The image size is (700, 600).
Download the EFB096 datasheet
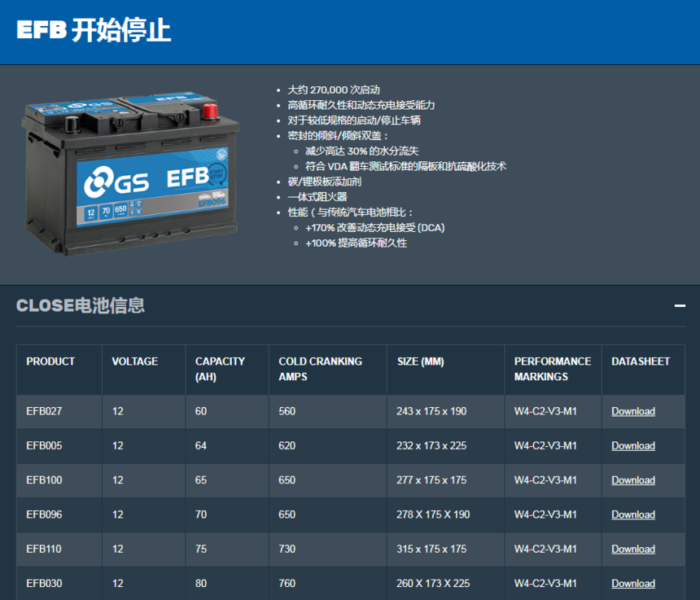(x=633, y=515)
